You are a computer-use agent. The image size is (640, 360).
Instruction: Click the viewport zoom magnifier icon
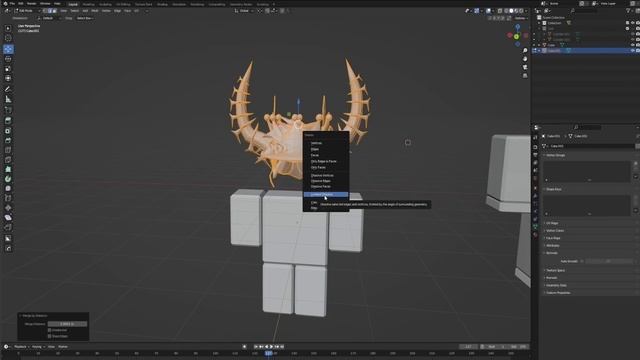(525, 51)
